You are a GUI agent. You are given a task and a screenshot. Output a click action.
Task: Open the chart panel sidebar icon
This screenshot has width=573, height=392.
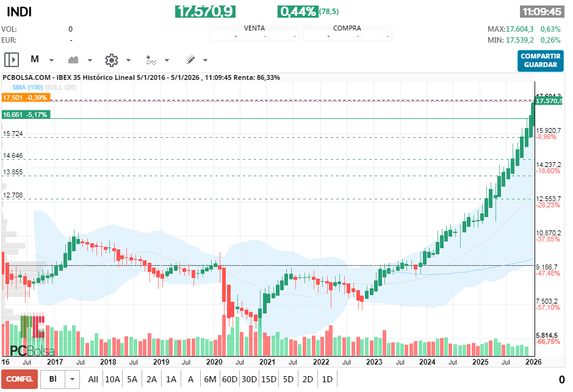tap(10, 59)
